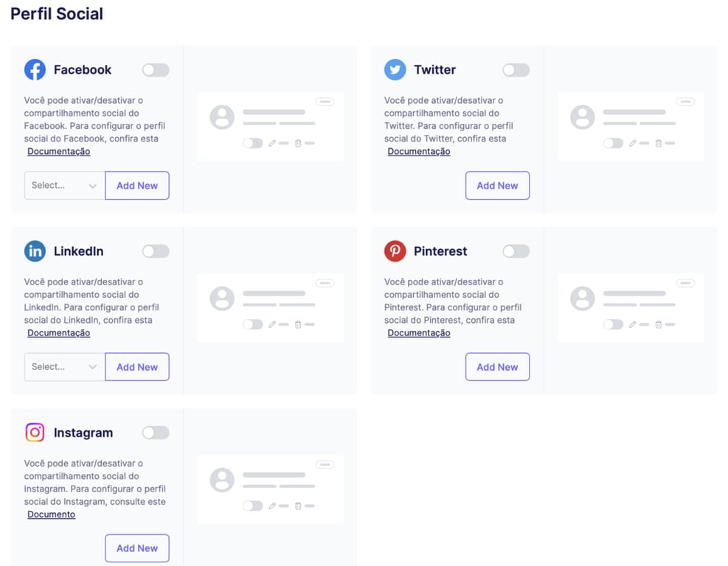
Task: Select the edit pencil icon in Pinterest preview card
Action: point(634,324)
